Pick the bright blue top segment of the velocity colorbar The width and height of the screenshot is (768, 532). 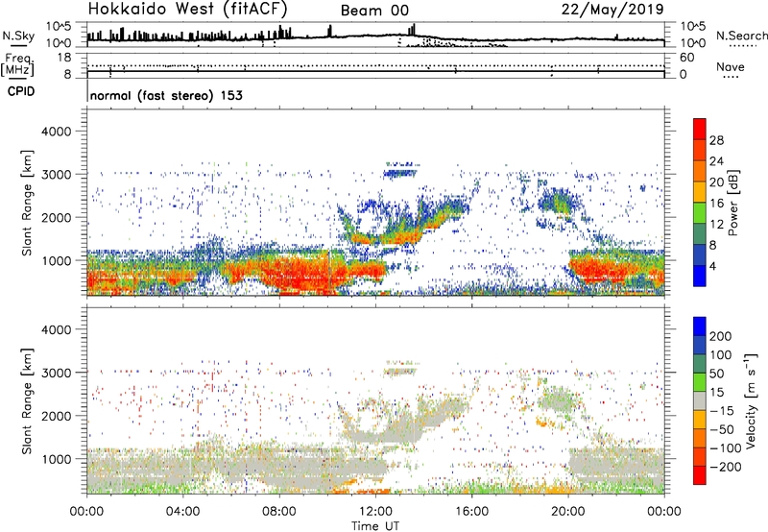point(700,326)
